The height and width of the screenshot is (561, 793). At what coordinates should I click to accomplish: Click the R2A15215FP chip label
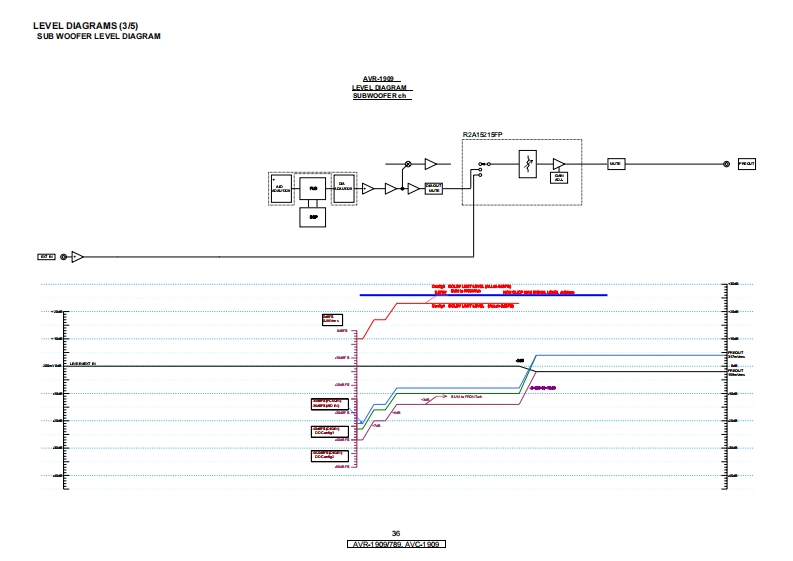tap(483, 134)
